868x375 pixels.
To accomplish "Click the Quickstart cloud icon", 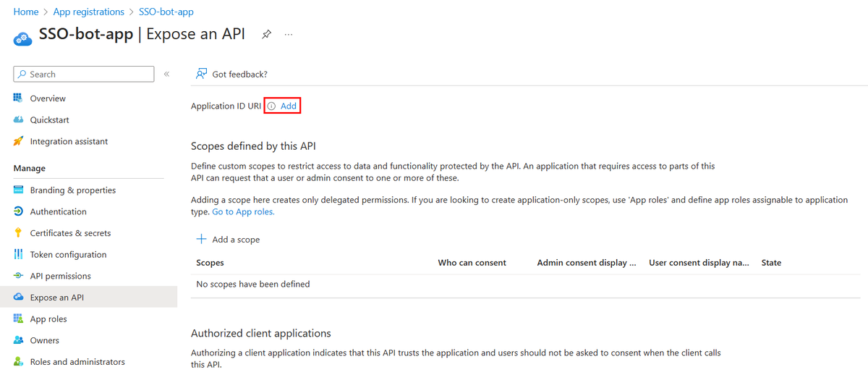I will [18, 120].
